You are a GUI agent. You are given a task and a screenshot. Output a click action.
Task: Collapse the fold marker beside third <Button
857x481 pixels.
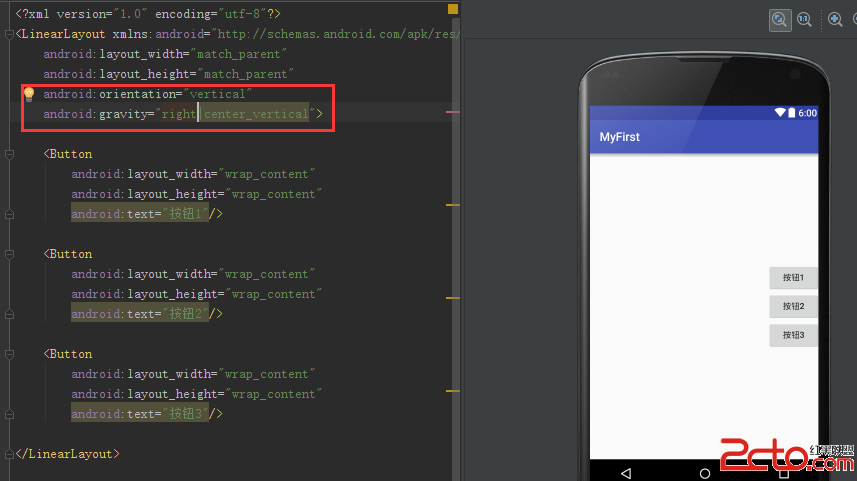[9, 355]
